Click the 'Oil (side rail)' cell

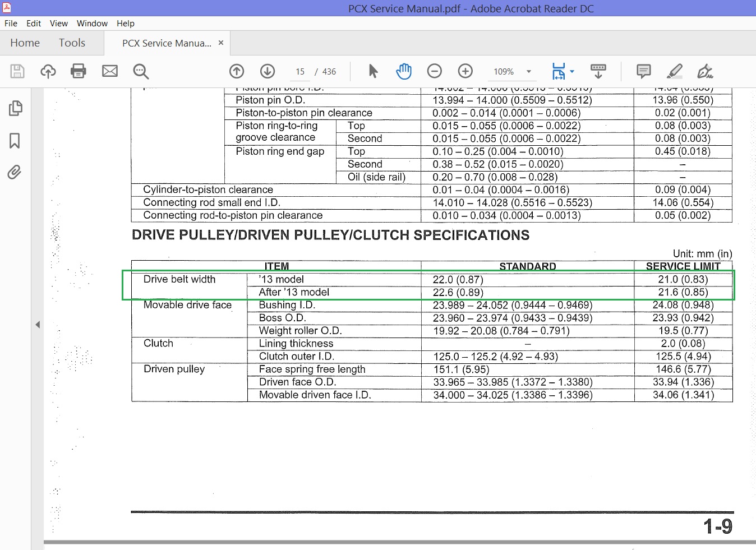[376, 177]
